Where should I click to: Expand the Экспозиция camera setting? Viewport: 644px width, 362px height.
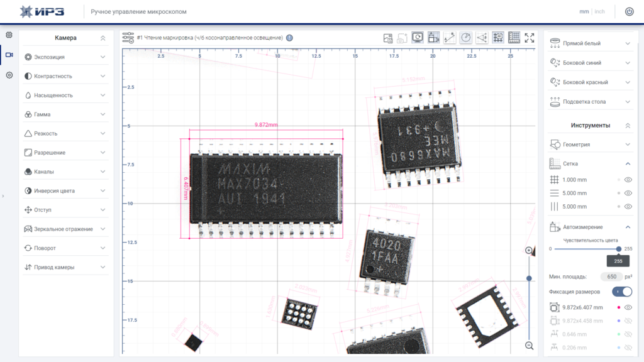(65, 57)
